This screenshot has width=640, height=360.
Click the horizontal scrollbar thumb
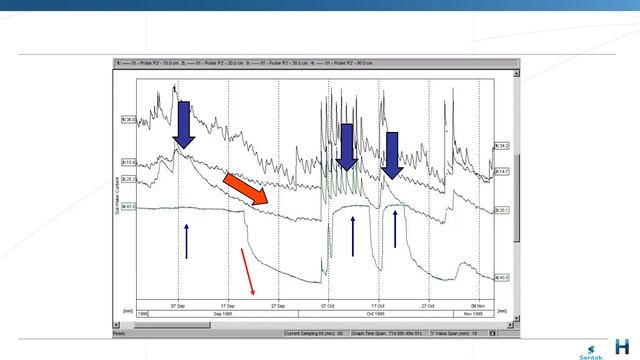(x=172, y=325)
